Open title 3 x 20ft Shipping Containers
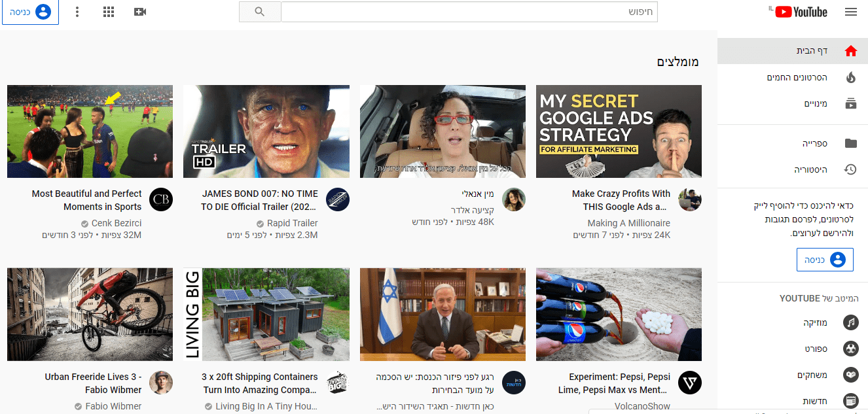The height and width of the screenshot is (414, 868). pyautogui.click(x=260, y=383)
